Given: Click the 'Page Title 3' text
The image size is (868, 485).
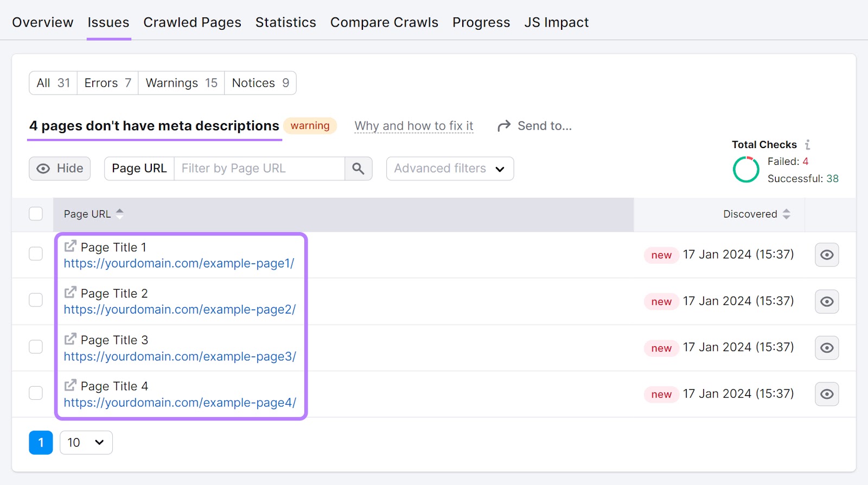Looking at the screenshot, I should tap(114, 340).
